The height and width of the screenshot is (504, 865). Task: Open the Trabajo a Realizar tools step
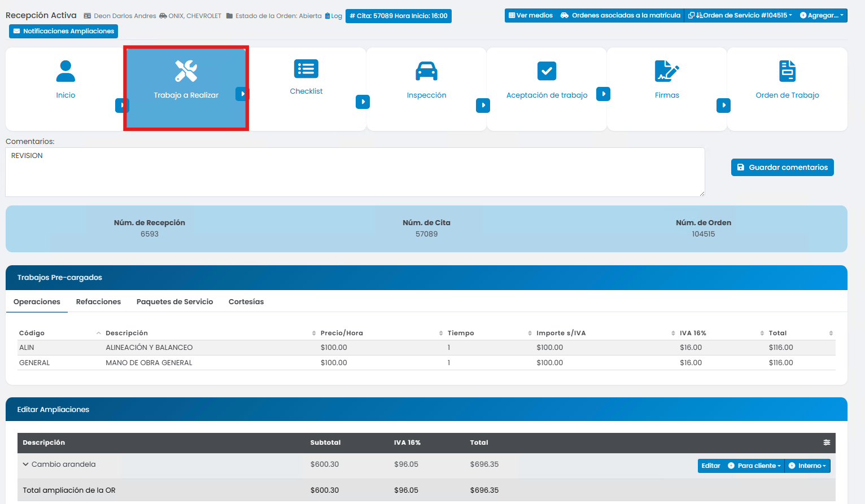click(x=186, y=71)
